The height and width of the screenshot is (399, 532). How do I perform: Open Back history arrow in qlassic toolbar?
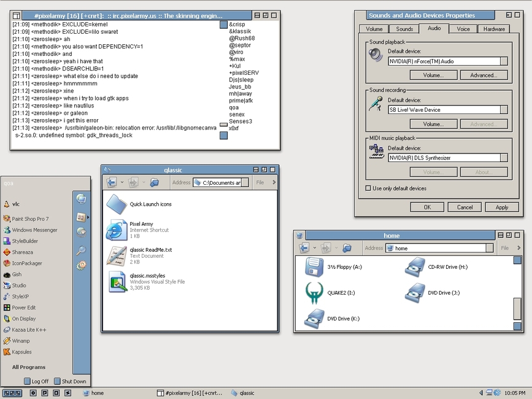[122, 182]
